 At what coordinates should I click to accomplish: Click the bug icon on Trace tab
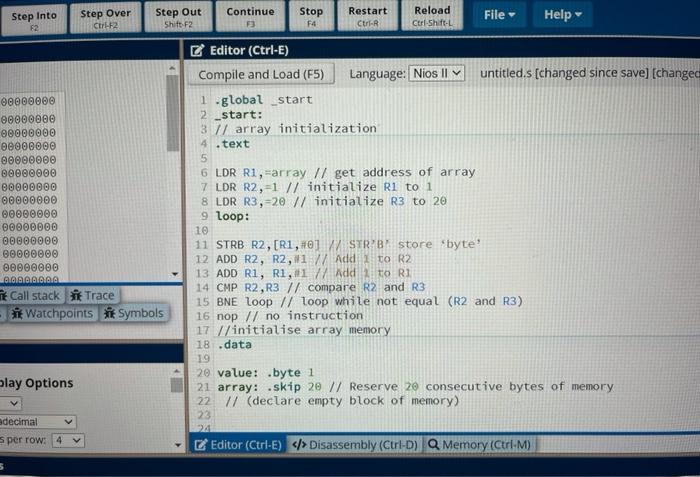pos(76,295)
